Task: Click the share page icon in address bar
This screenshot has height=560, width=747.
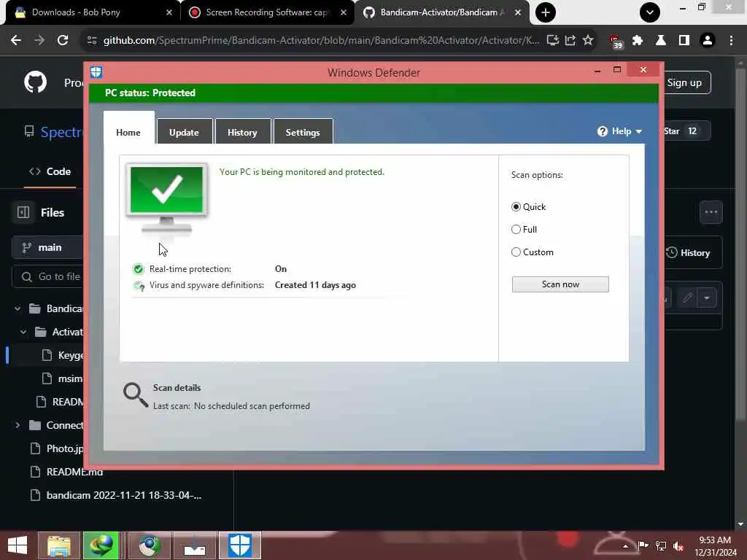Action: coord(570,41)
